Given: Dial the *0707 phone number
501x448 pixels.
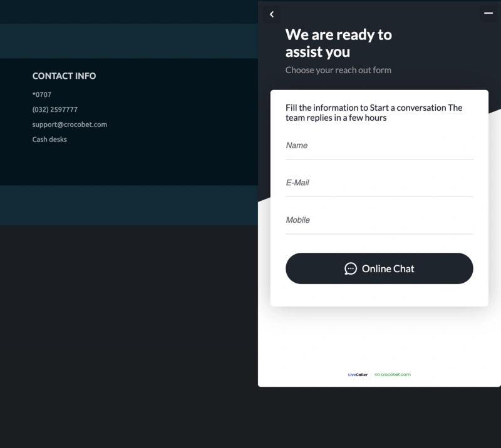Looking at the screenshot, I should 43,94.
